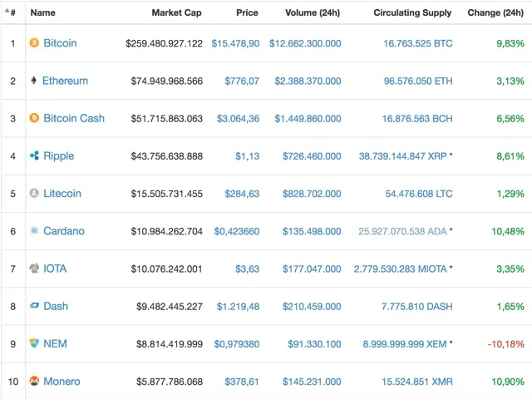Click the Ethereum diamond logo icon
The image size is (532, 399).
33,81
